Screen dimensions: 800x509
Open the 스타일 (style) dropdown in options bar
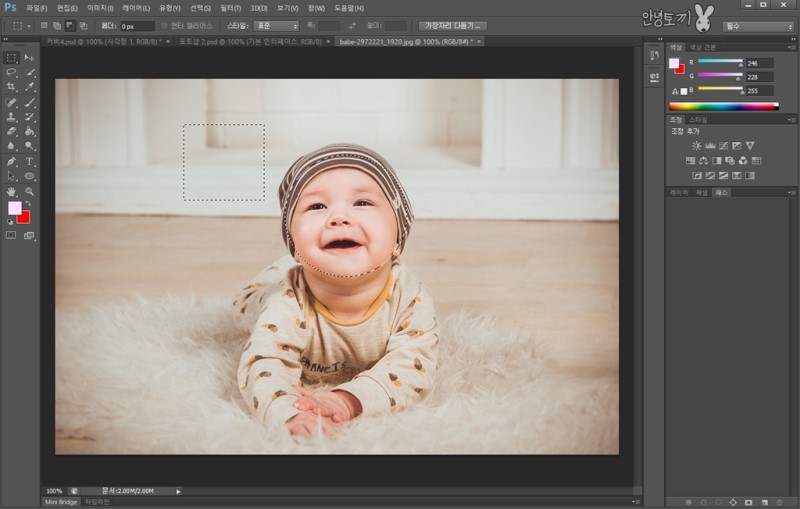click(275, 25)
